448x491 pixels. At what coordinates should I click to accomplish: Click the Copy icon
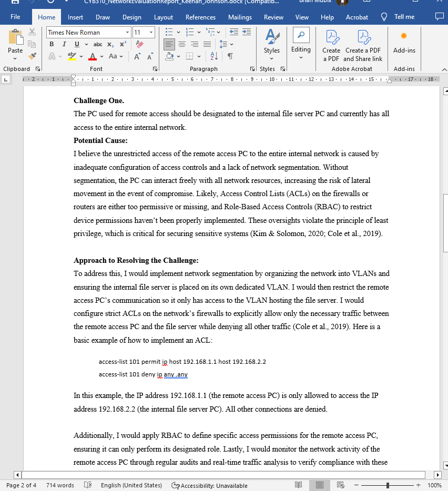(32, 44)
